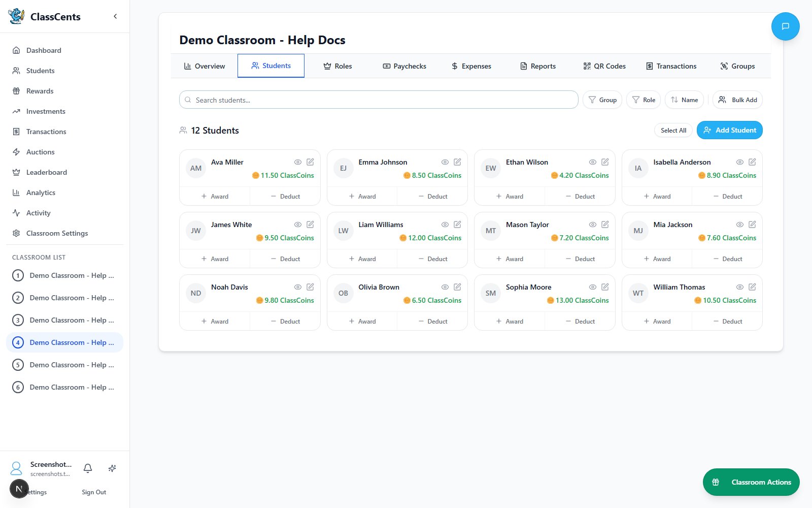Click the Add Student button

click(x=730, y=130)
